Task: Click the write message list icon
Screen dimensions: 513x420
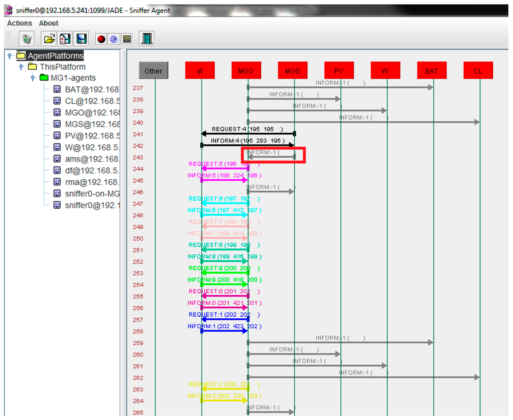Action: point(65,39)
